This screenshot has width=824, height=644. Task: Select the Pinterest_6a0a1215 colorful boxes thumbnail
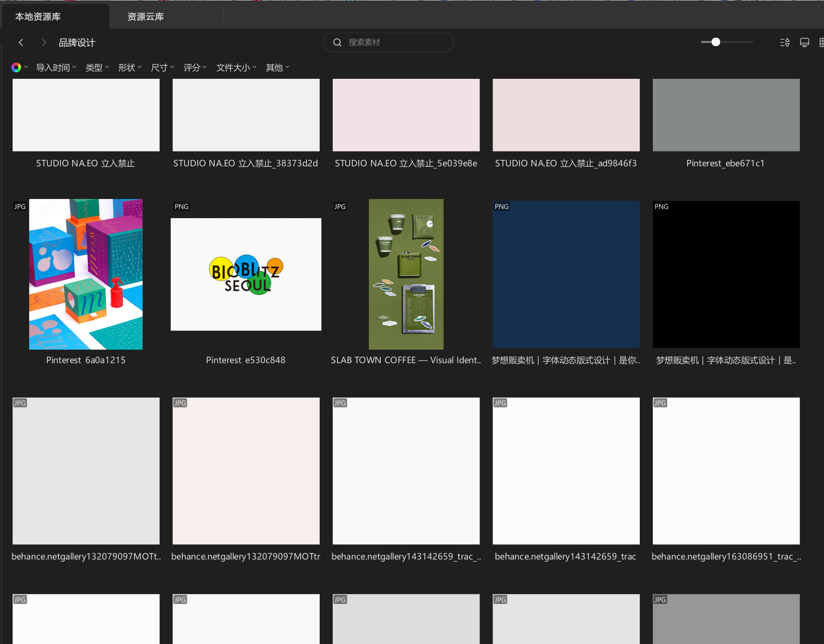coord(86,274)
